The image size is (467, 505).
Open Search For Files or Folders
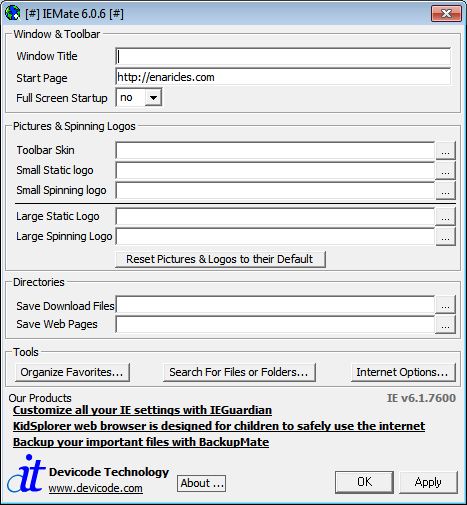(239, 372)
